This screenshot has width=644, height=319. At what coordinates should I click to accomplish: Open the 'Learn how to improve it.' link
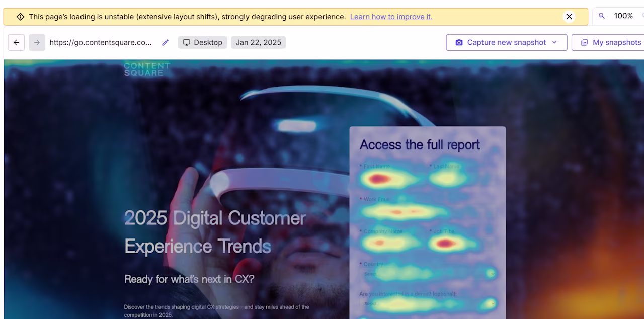[x=391, y=17]
